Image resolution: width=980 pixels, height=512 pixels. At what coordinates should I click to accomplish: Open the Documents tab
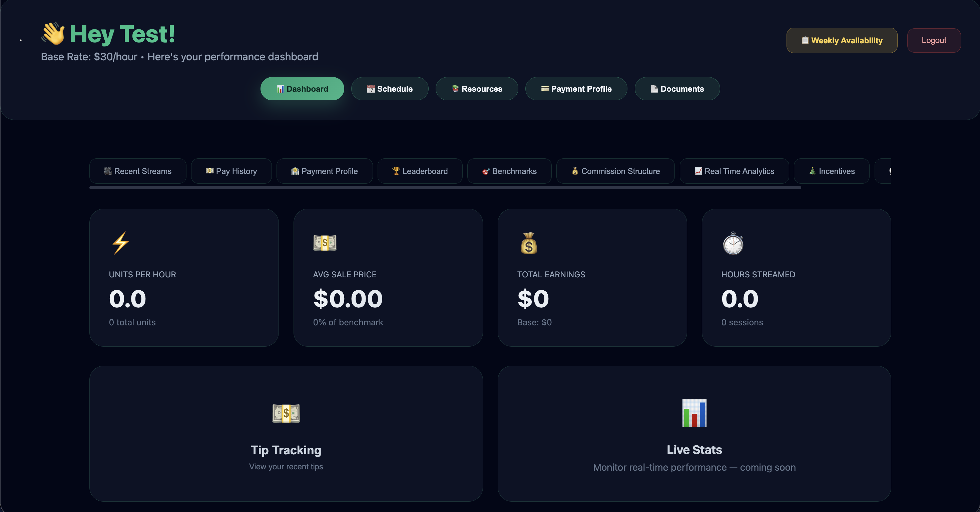pos(677,89)
